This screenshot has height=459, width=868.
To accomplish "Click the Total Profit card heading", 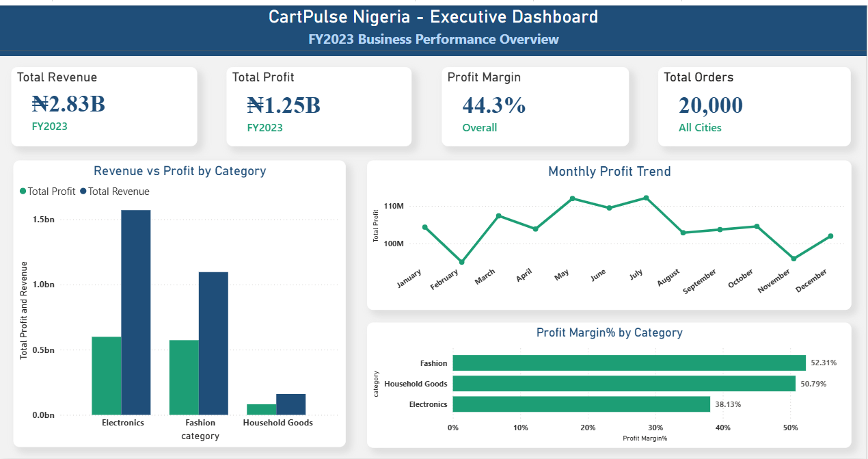I will coord(263,77).
